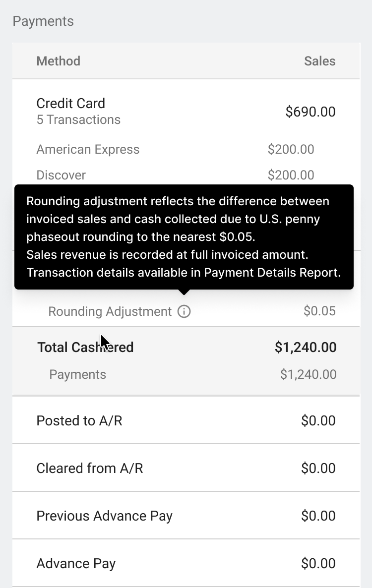Image resolution: width=372 pixels, height=588 pixels.
Task: Click the $1,240.00 Total Cashiered amount
Action: tap(305, 347)
